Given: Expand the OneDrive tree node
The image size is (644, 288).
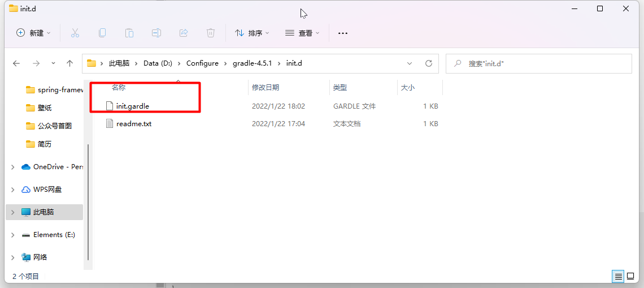Looking at the screenshot, I should pyautogui.click(x=13, y=166).
